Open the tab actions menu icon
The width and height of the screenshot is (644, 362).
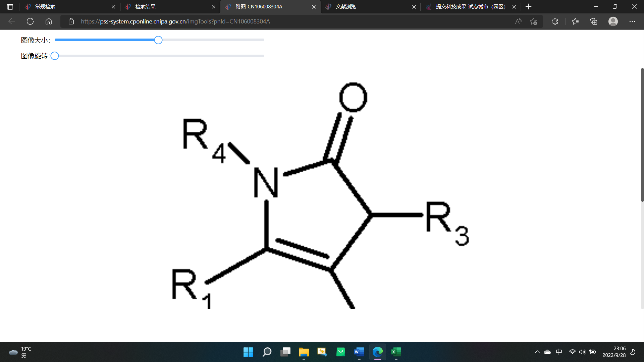tap(10, 7)
